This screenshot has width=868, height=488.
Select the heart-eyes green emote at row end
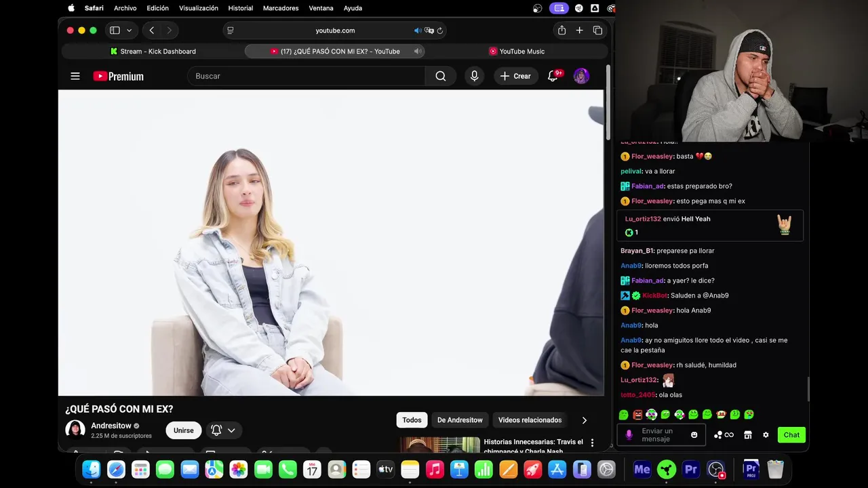(749, 414)
